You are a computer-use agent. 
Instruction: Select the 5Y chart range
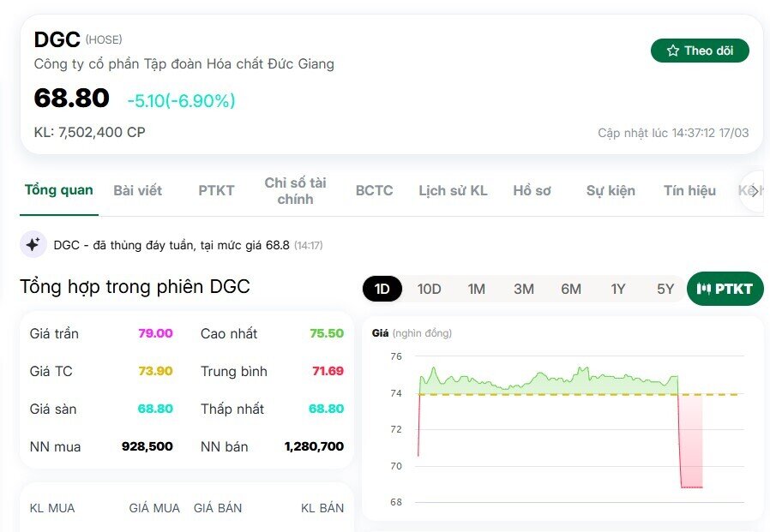[x=665, y=289]
